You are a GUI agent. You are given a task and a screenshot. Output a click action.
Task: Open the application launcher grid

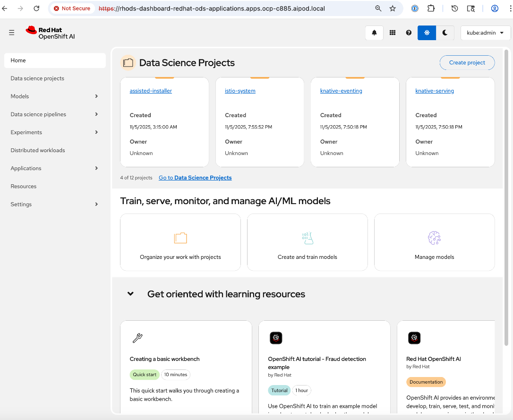(392, 33)
